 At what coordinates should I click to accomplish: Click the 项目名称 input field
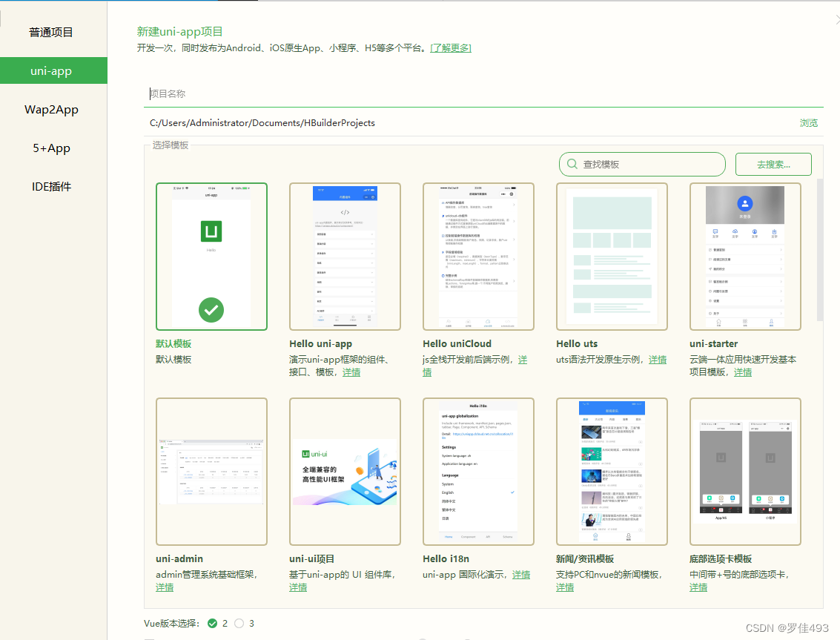482,94
